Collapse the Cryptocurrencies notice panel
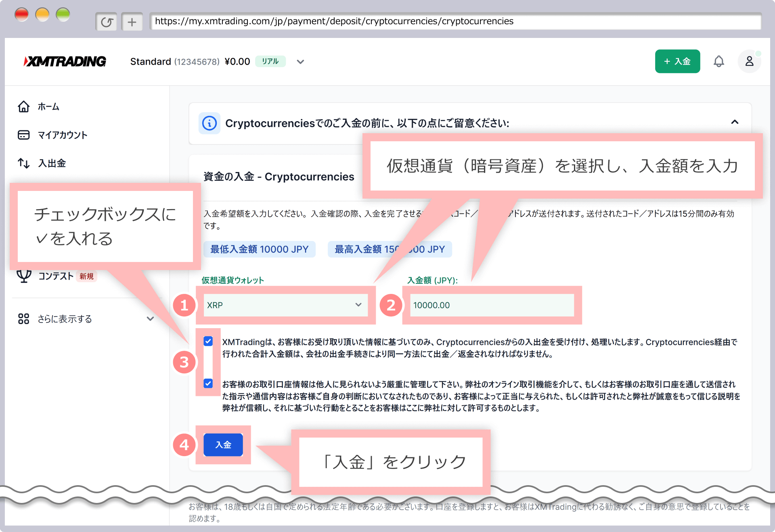The width and height of the screenshot is (775, 532). [735, 122]
